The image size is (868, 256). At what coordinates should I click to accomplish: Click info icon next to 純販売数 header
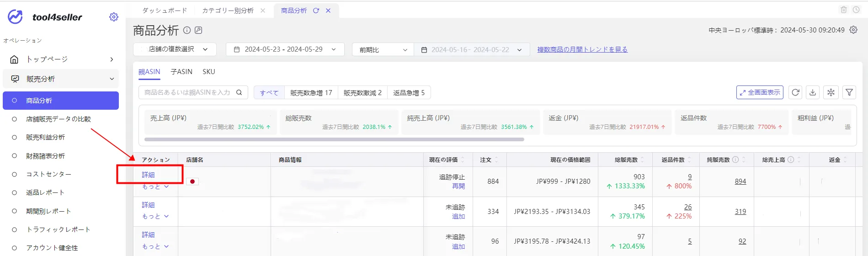pos(735,160)
